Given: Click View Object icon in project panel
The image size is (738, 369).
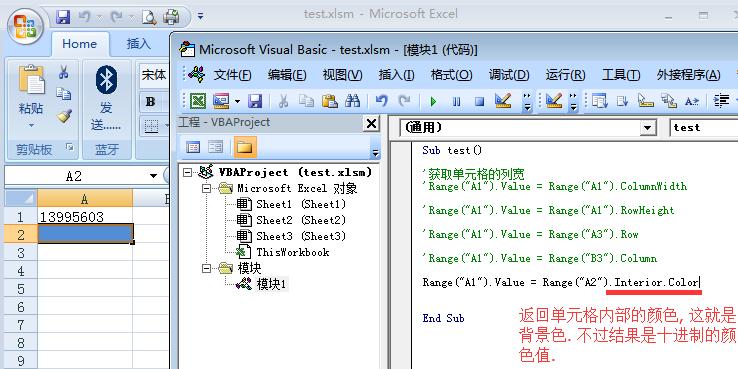Looking at the screenshot, I should (x=216, y=148).
